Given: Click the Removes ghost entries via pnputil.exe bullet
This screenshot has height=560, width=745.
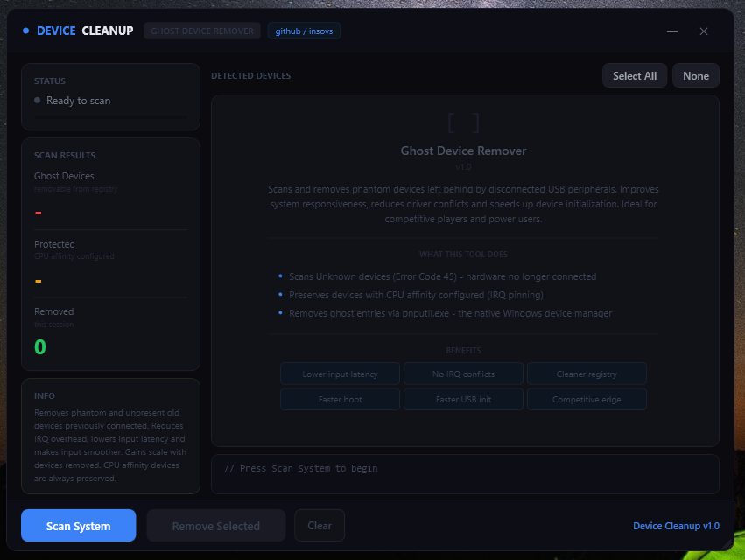Looking at the screenshot, I should tap(450, 313).
